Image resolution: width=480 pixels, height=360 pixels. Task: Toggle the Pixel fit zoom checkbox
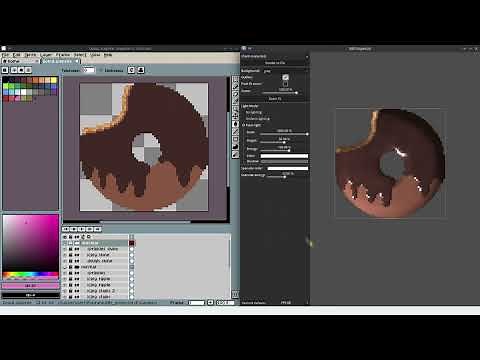click(285, 84)
